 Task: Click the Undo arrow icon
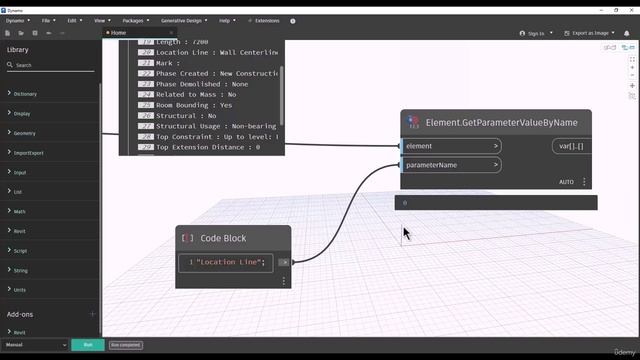click(x=49, y=33)
